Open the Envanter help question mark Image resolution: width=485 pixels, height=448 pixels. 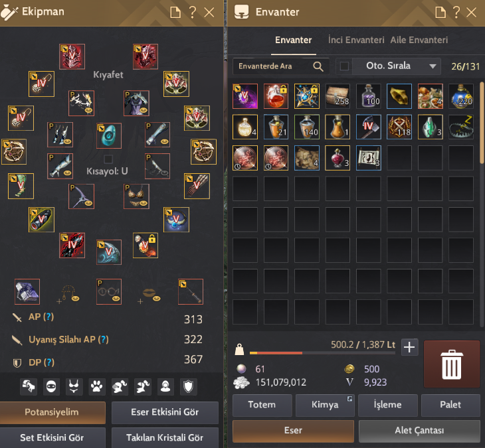tap(456, 13)
